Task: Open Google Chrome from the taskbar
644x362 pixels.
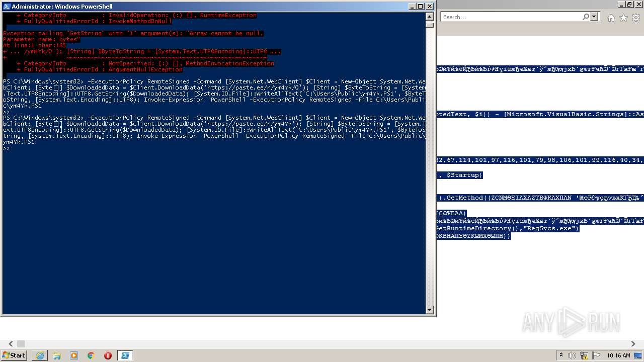Action: click(x=91, y=355)
